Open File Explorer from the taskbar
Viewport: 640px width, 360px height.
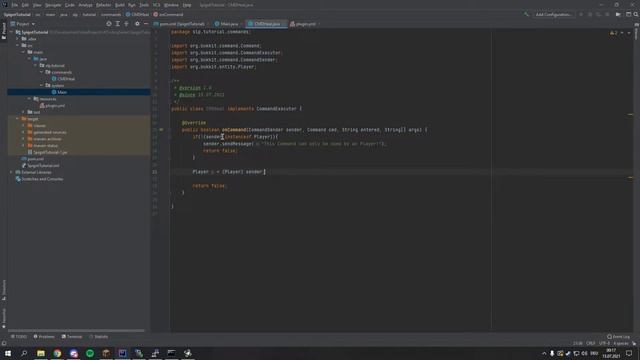pyautogui.click(x=41, y=353)
